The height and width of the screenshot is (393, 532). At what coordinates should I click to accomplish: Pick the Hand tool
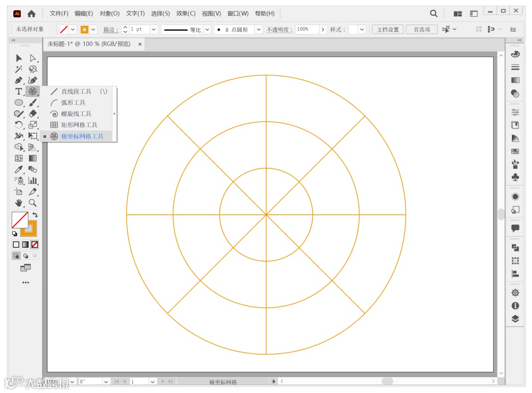coord(19,203)
